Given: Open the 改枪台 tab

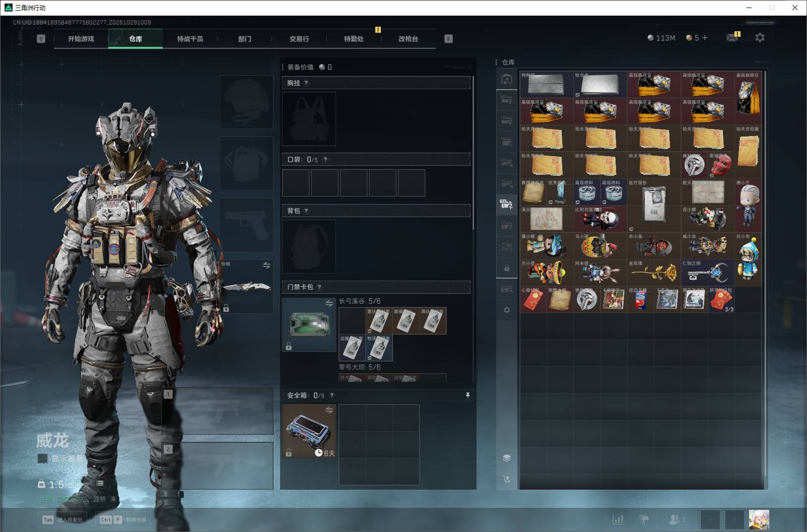Looking at the screenshot, I should click(x=408, y=39).
